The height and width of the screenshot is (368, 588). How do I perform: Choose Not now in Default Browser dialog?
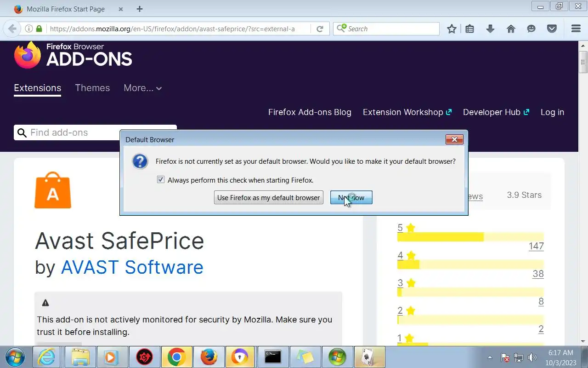point(351,197)
